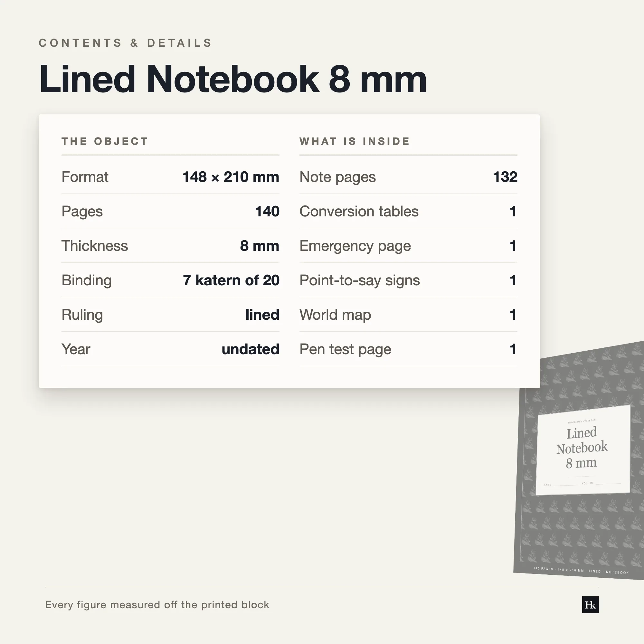Click the 'Pen test page' label
This screenshot has width=644, height=644.
coord(345,349)
